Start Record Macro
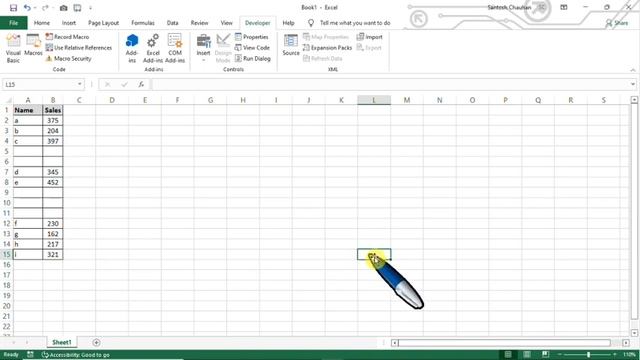This screenshot has width=640, height=360. coord(67,37)
